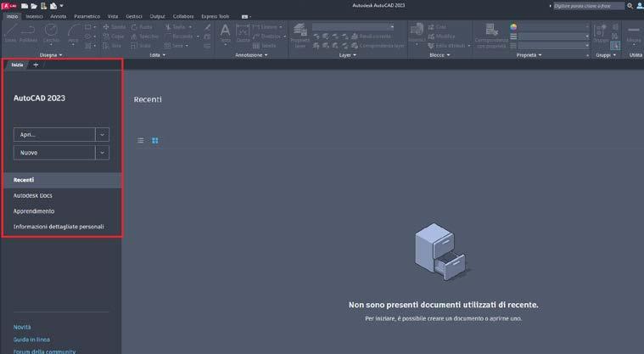Open the Collabora ribbon tab
This screenshot has height=354, width=644.
(183, 16)
